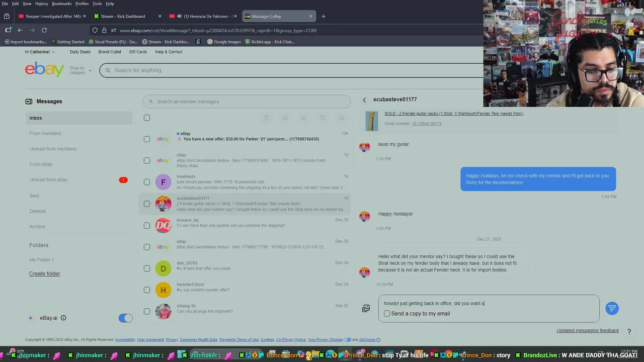Screen dimensions: 644x362
Task: Open 'Unread from eBay' filter
Action: pyautogui.click(x=48, y=179)
